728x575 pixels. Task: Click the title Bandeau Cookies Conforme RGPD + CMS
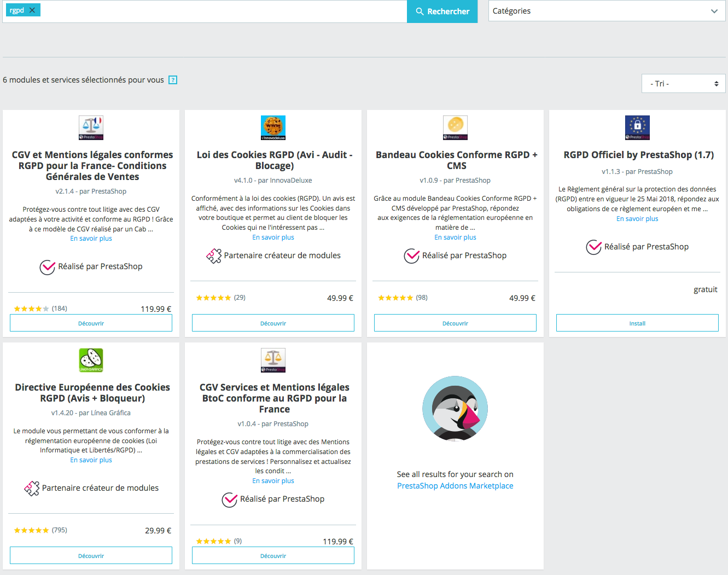457,160
